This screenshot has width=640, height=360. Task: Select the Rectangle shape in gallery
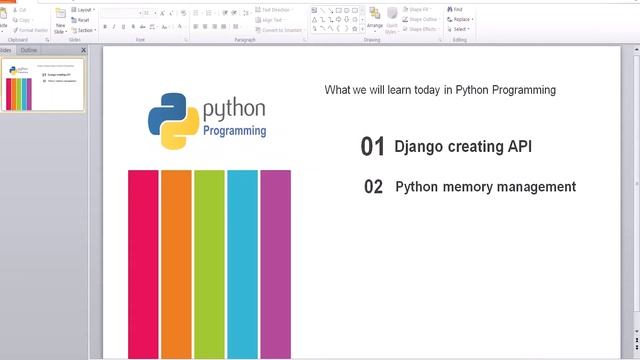[338, 10]
